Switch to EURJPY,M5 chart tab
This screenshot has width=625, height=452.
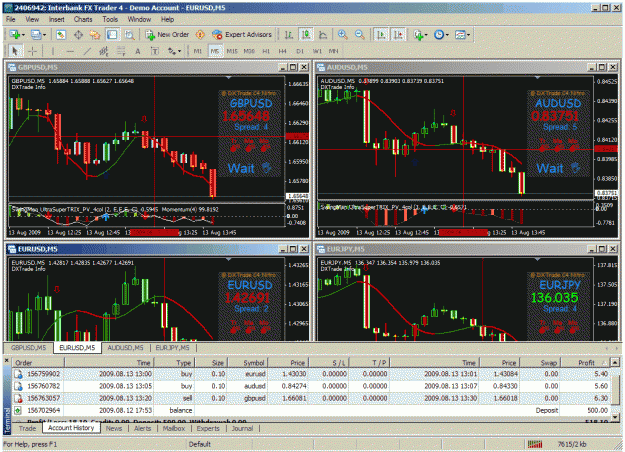click(173, 348)
